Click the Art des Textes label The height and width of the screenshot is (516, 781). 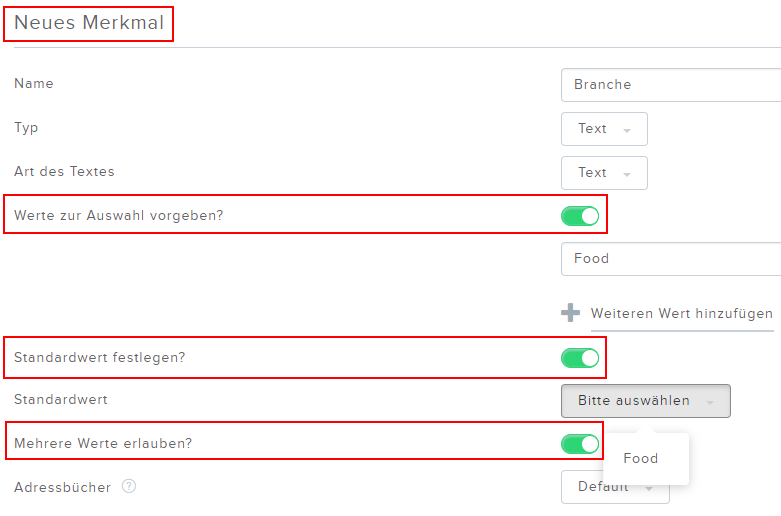click(x=64, y=171)
